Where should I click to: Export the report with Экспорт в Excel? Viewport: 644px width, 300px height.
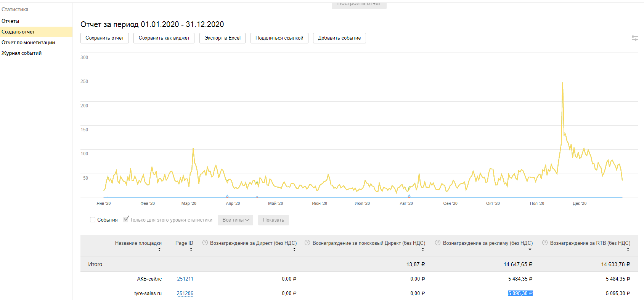tap(222, 38)
